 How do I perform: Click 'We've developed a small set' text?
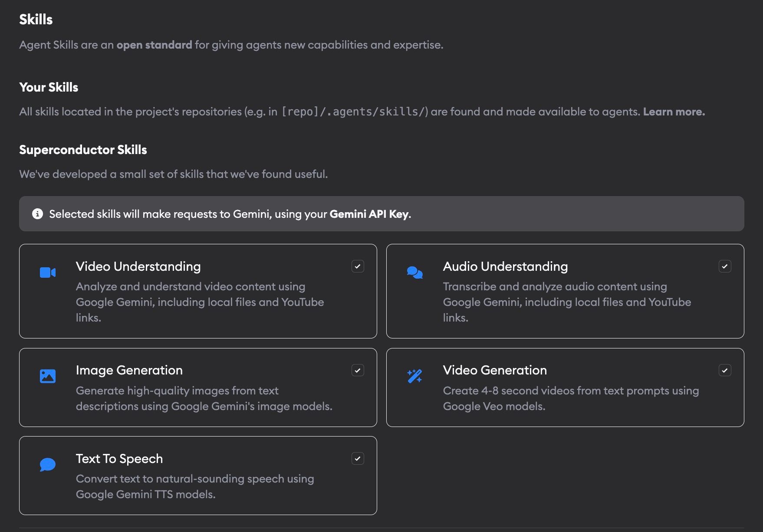pyautogui.click(x=174, y=174)
